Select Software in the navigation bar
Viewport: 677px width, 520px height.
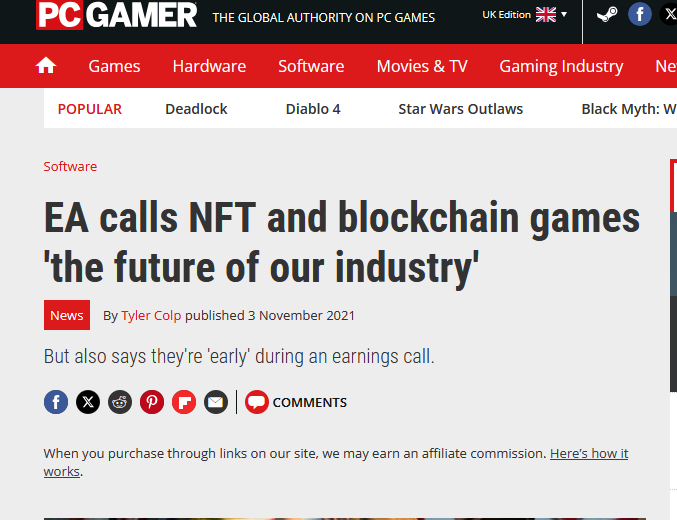[x=311, y=66]
